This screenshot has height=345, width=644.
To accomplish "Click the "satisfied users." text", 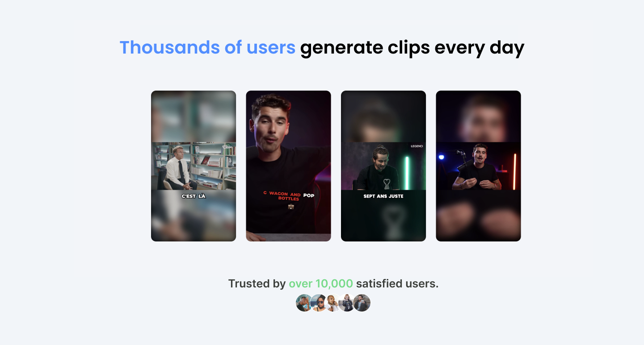I will click(x=397, y=283).
